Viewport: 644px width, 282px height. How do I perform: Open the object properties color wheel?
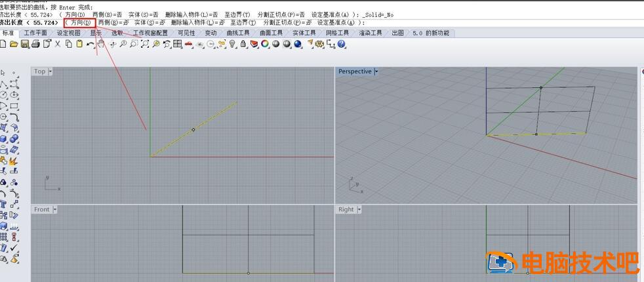(265, 44)
